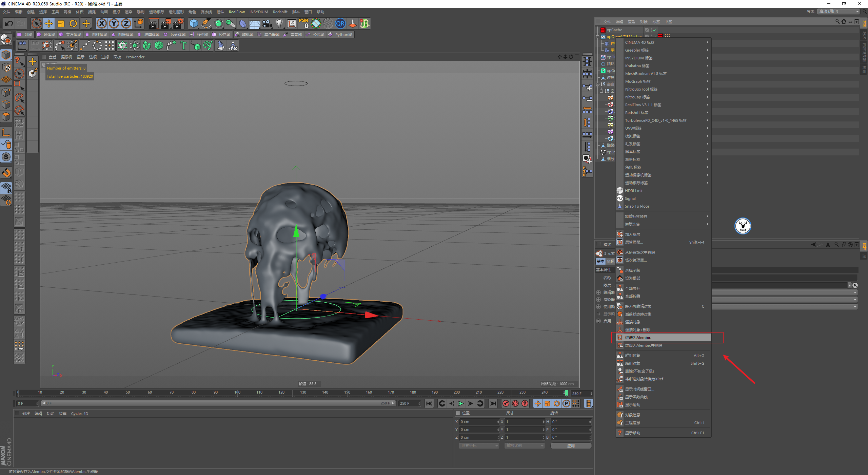
Task: Click the Camera object icon
Action: (267, 23)
